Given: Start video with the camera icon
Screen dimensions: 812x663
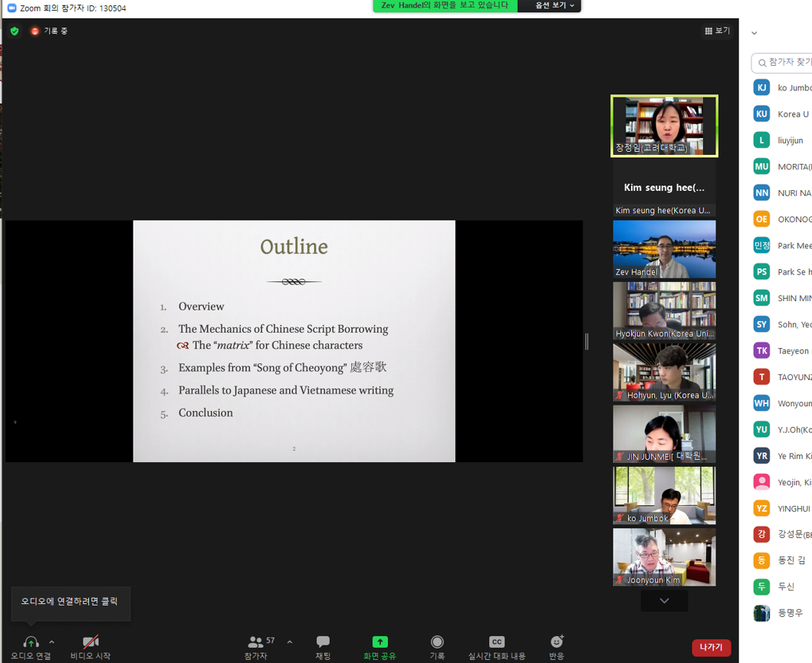Looking at the screenshot, I should tap(90, 642).
